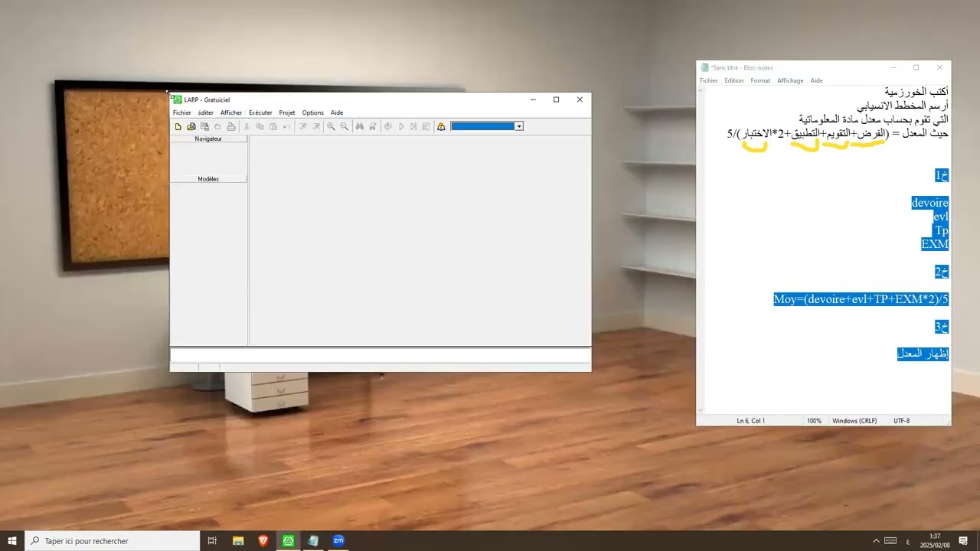Click the Save all icon in LARP toolbar
Screen dimensions: 980x551
(204, 126)
